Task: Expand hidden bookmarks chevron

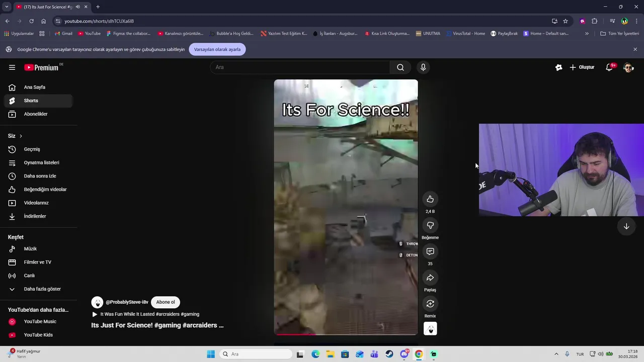Action: point(587,34)
